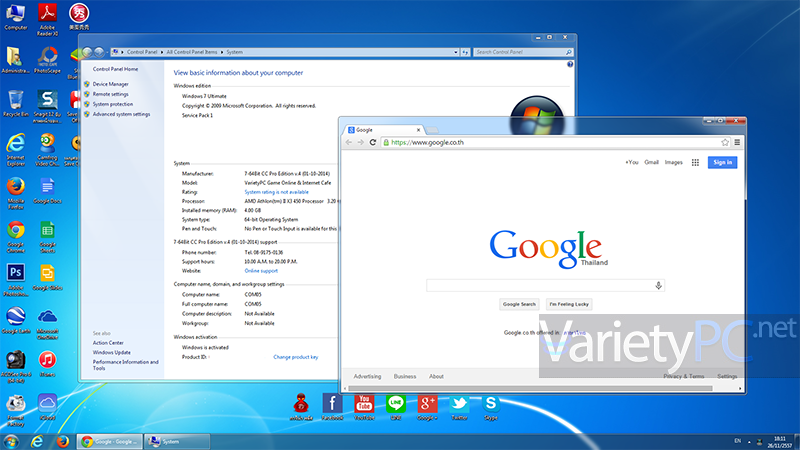The height and width of the screenshot is (450, 800).
Task: Open the Google apps grid icon
Action: coord(695,162)
